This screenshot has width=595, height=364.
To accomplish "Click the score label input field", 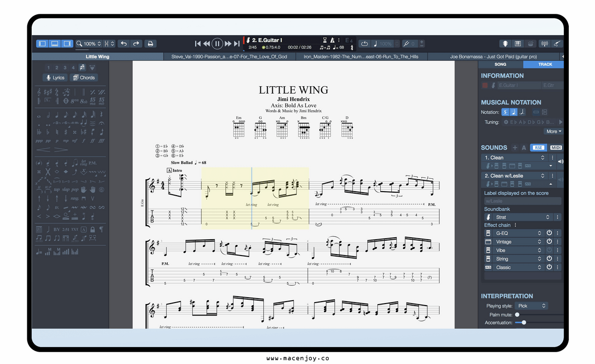I will [x=523, y=201].
